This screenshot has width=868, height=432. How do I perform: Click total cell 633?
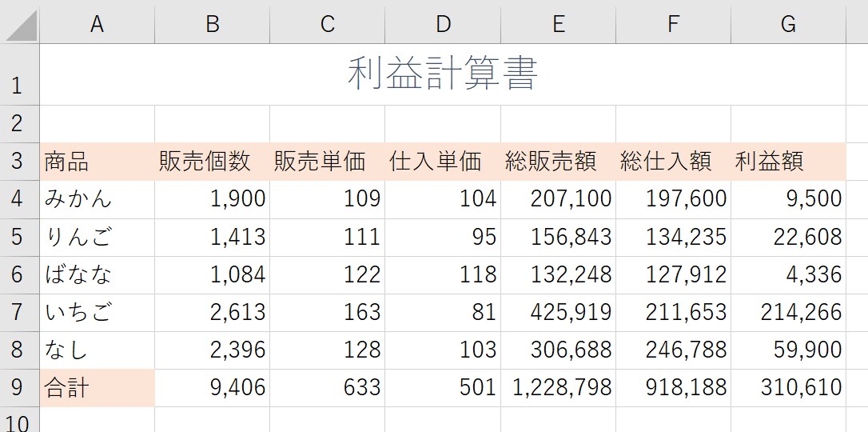(x=328, y=388)
